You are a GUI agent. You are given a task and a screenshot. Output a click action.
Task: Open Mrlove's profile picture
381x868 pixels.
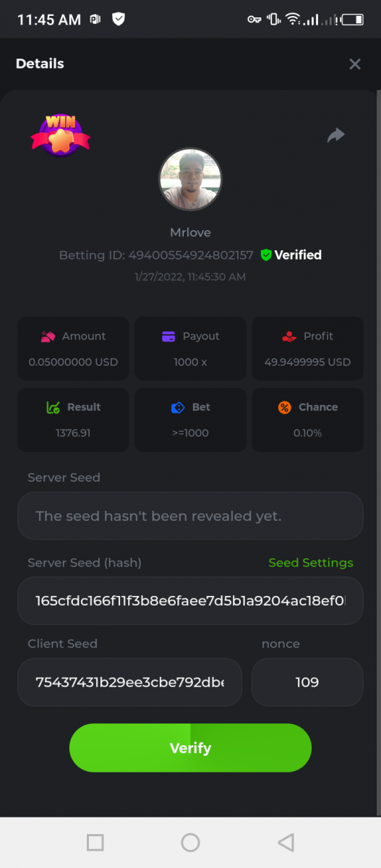190,179
